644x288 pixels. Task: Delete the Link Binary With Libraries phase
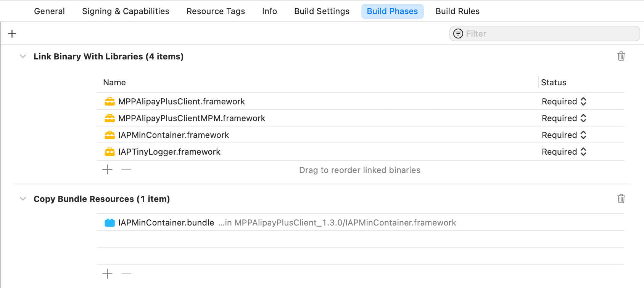point(621,56)
